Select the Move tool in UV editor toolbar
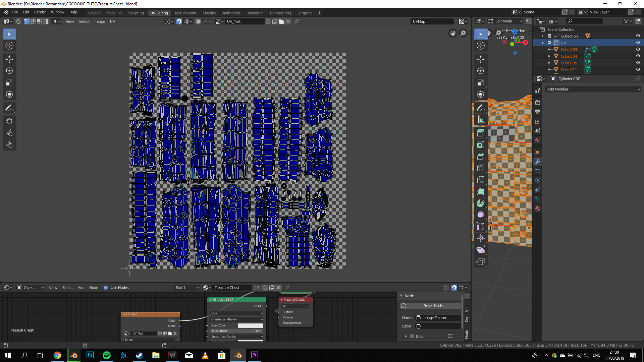 9,59
